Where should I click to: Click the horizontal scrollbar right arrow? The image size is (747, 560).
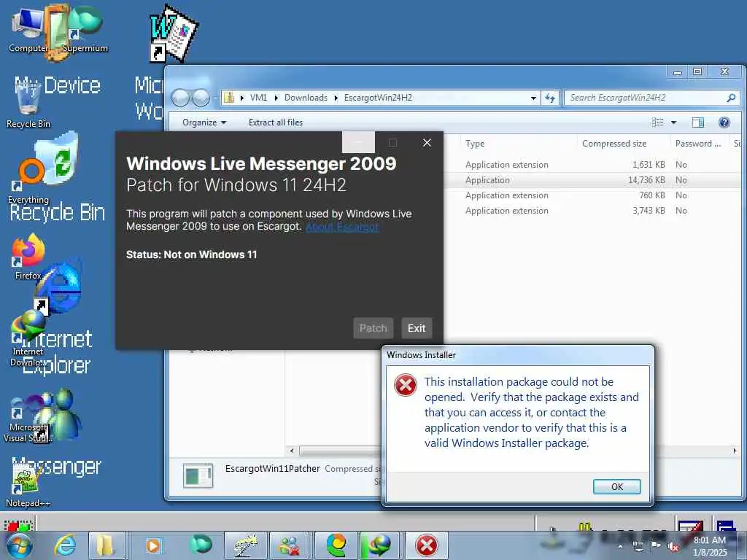[x=734, y=451]
